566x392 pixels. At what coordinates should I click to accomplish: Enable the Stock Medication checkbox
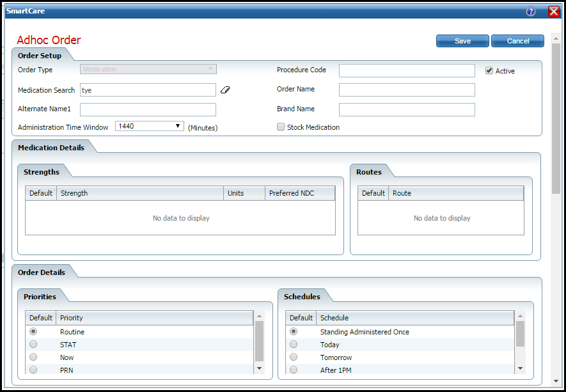(x=280, y=127)
